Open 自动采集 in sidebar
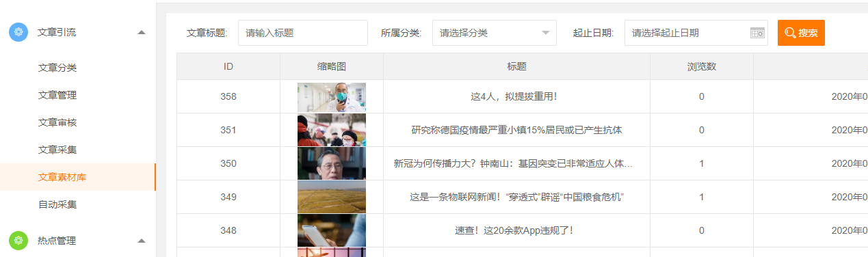 tap(57, 204)
